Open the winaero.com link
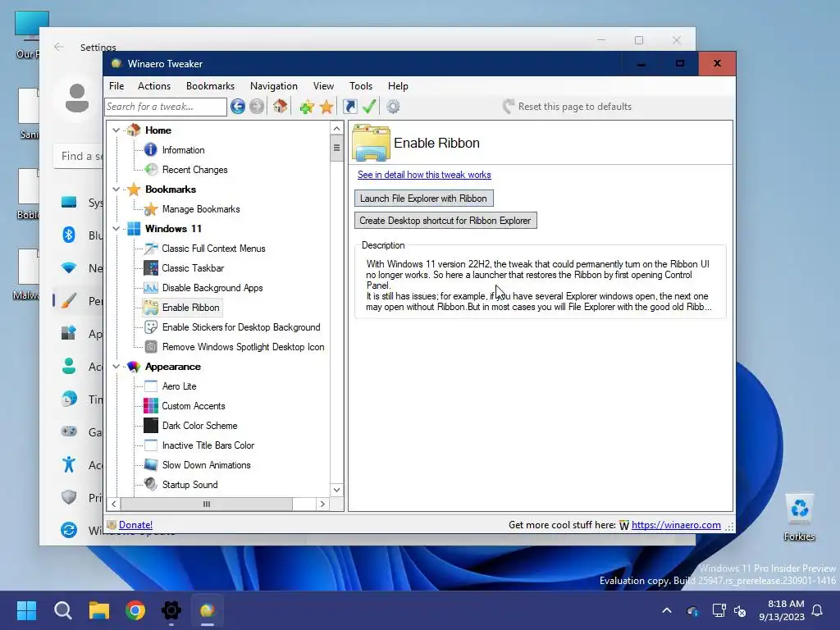The height and width of the screenshot is (630, 840). point(676,525)
